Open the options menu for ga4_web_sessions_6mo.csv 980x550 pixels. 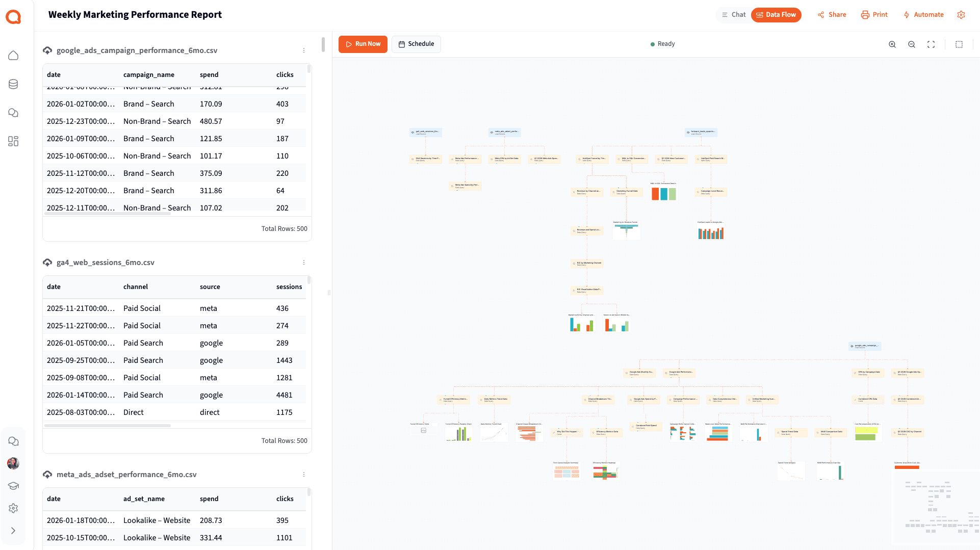pyautogui.click(x=304, y=263)
